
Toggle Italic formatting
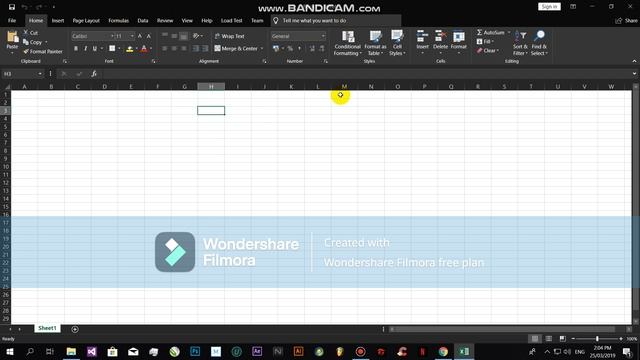[85, 49]
